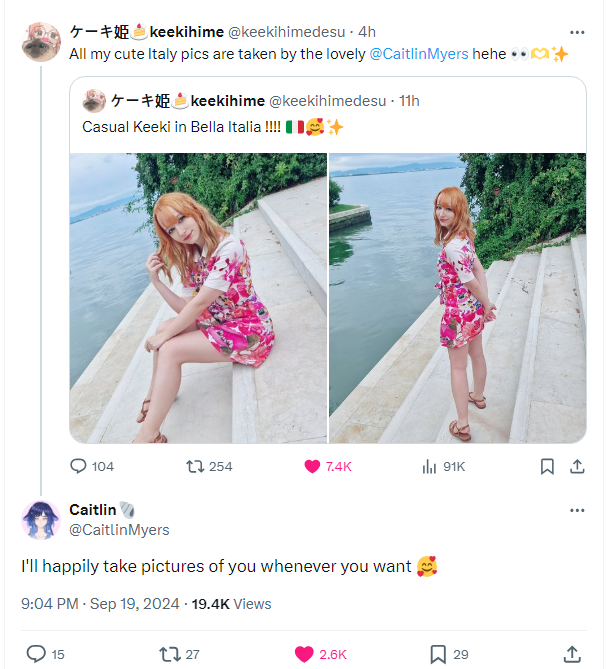The width and height of the screenshot is (607, 669).
Task: Retweet Caitlin's reply with 27 reposts
Action: 170,654
